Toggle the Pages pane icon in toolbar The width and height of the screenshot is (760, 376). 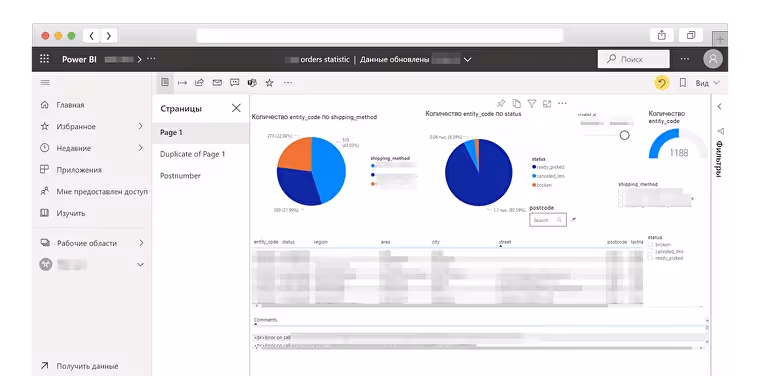click(x=165, y=82)
